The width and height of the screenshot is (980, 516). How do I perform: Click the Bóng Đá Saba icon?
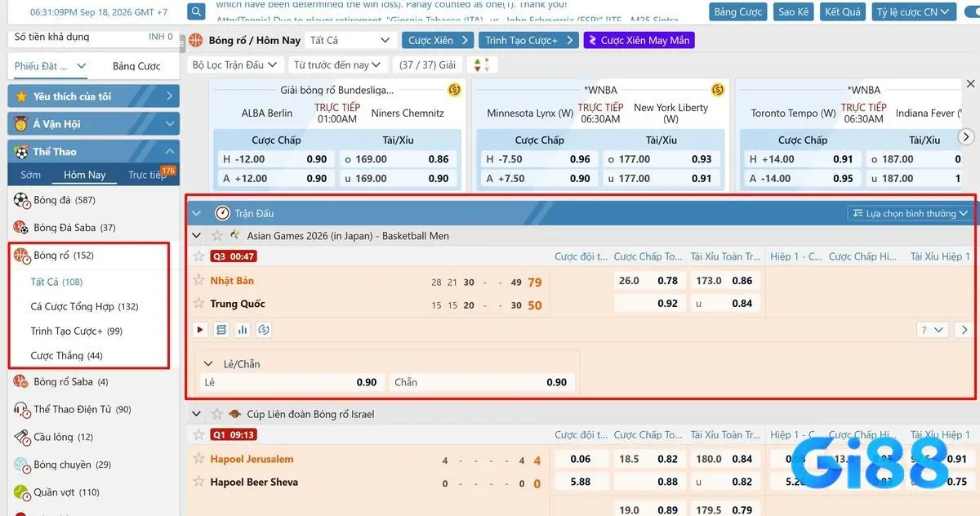[21, 228]
